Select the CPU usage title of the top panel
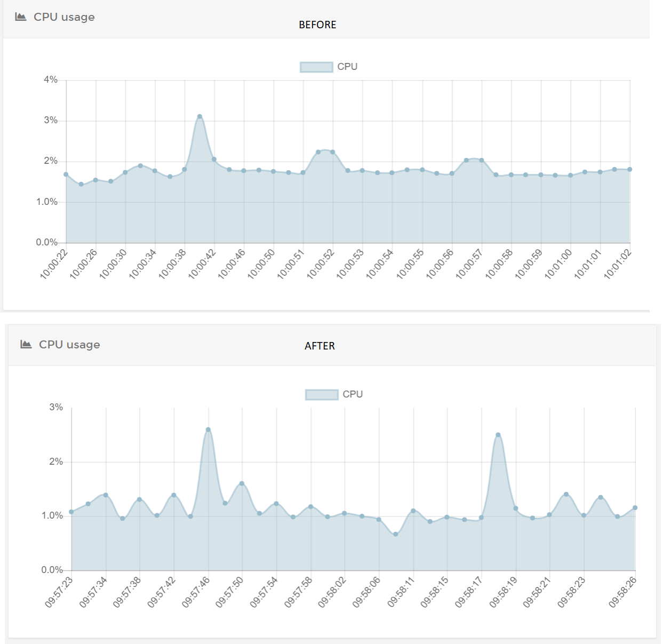The image size is (662, 644). click(64, 17)
